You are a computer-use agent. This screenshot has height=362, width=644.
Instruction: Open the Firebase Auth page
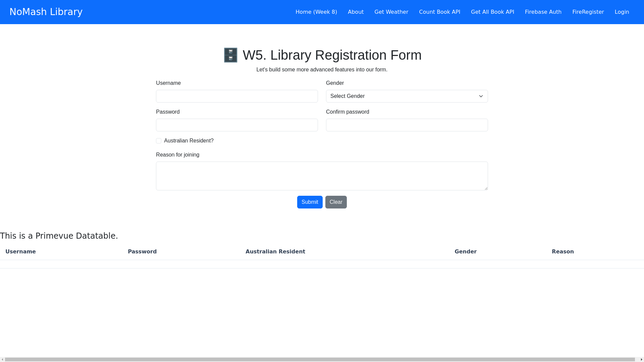click(543, 12)
